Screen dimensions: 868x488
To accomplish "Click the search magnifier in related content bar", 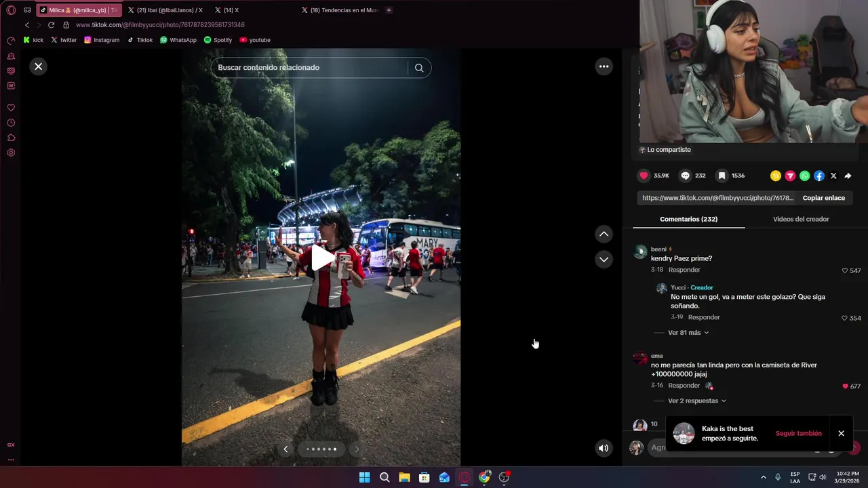I will point(419,68).
